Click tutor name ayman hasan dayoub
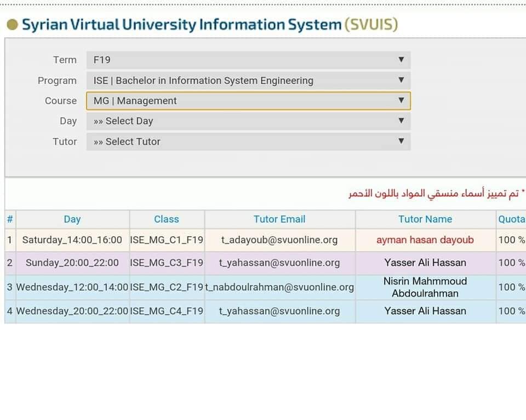Screen dimensions: 526x420 click(x=425, y=240)
